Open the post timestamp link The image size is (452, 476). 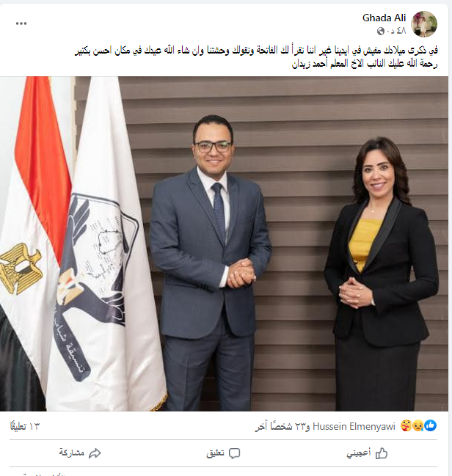pos(396,31)
